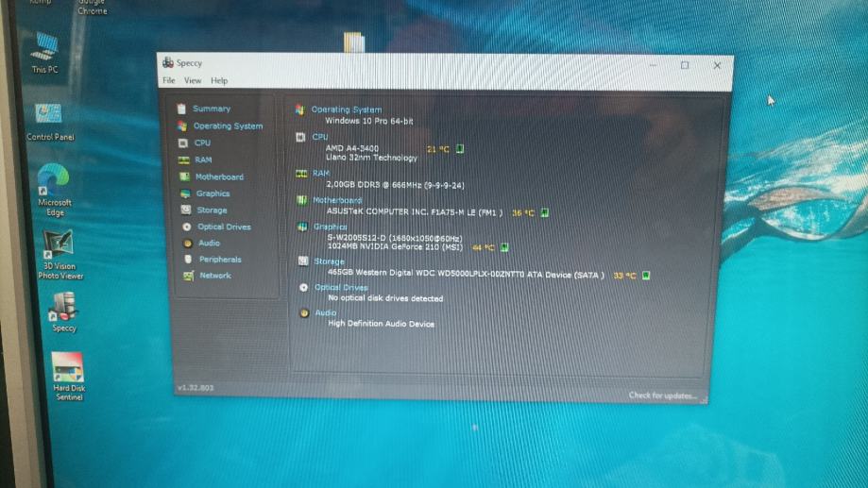Click the Network icon in sidebar
Image resolution: width=868 pixels, height=488 pixels.
pos(189,276)
